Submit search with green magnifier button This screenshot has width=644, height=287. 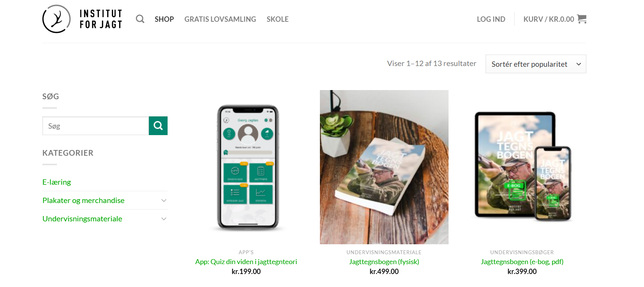[x=158, y=126]
